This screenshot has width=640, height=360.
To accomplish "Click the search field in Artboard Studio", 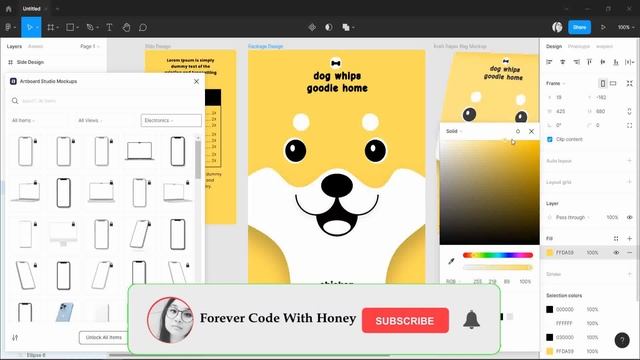I will tap(105, 101).
